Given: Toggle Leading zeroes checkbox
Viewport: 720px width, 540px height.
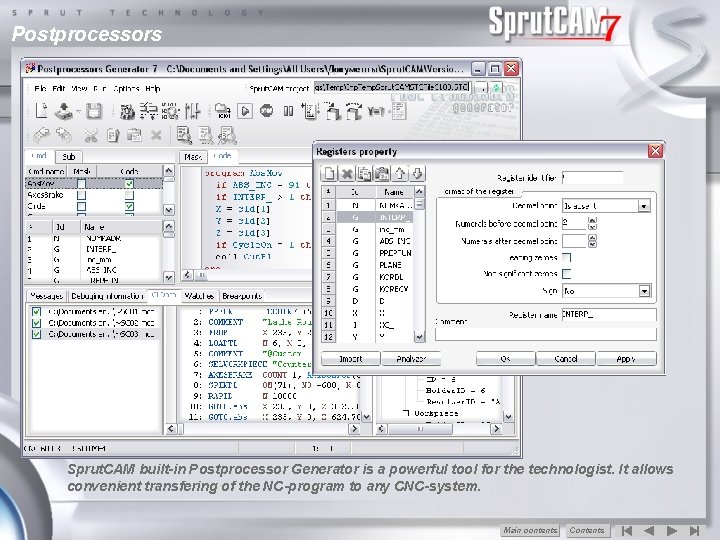Looking at the screenshot, I should click(567, 258).
